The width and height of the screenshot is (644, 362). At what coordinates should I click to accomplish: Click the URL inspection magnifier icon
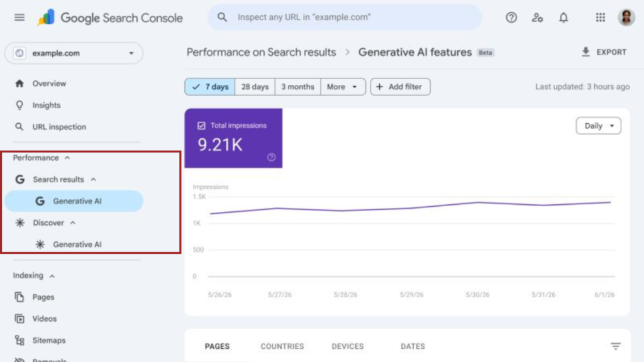click(19, 127)
